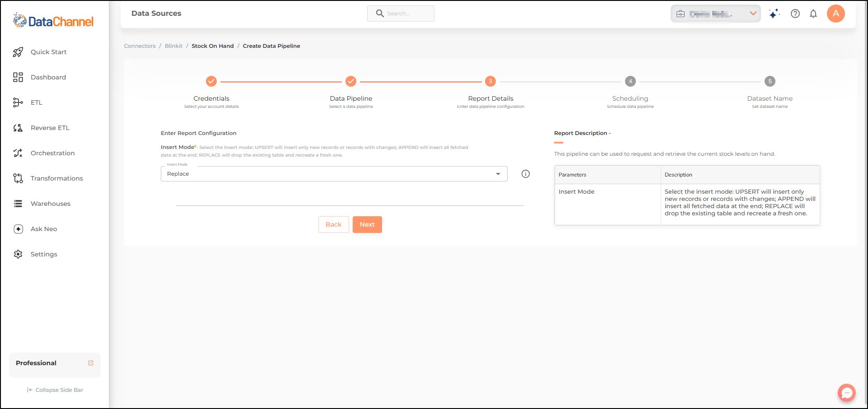The height and width of the screenshot is (409, 868).
Task: Click the Next button
Action: click(367, 224)
